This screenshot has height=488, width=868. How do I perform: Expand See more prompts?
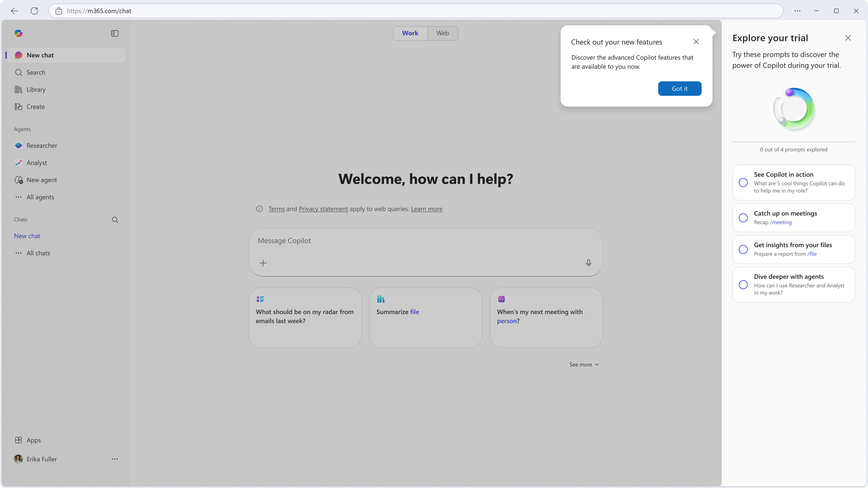[584, 365]
